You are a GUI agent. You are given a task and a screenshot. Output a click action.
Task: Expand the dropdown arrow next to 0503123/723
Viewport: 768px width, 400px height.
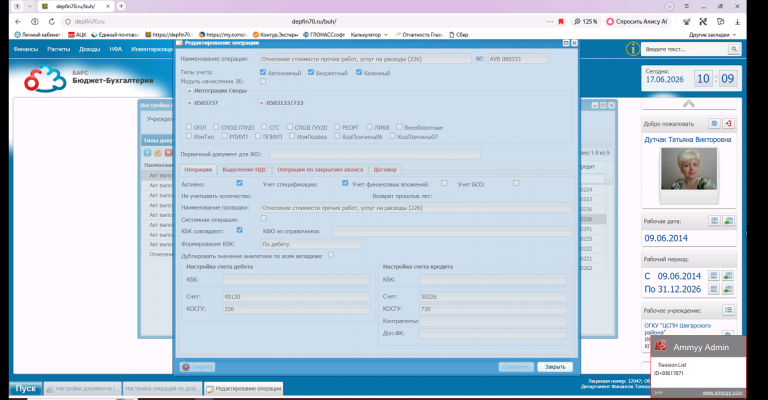pos(261,103)
